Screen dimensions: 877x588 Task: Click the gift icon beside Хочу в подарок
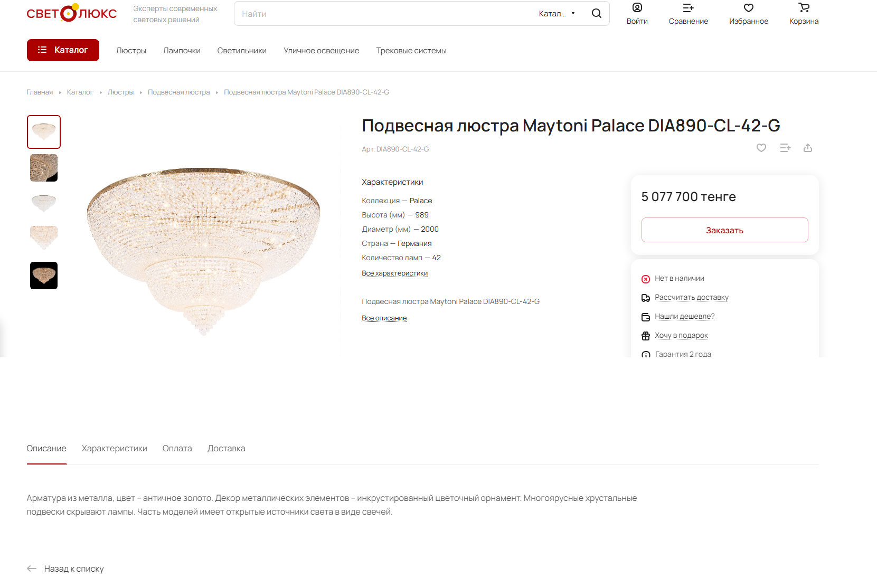click(x=646, y=336)
